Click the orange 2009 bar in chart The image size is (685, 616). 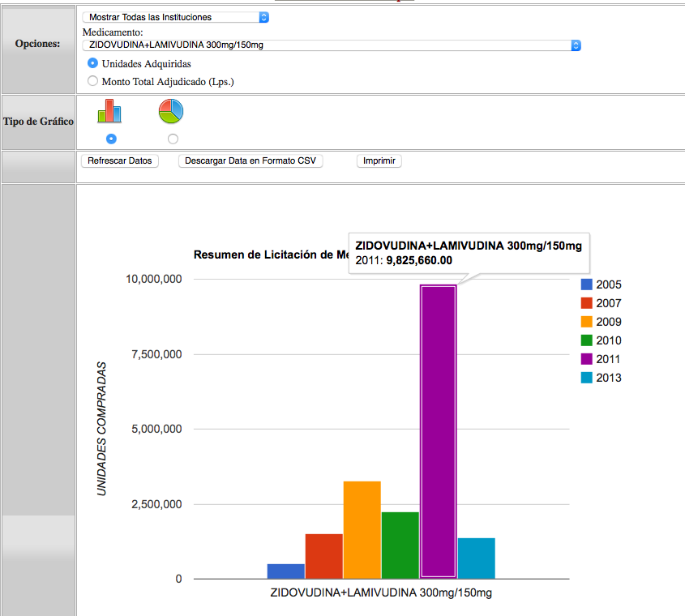click(x=362, y=530)
